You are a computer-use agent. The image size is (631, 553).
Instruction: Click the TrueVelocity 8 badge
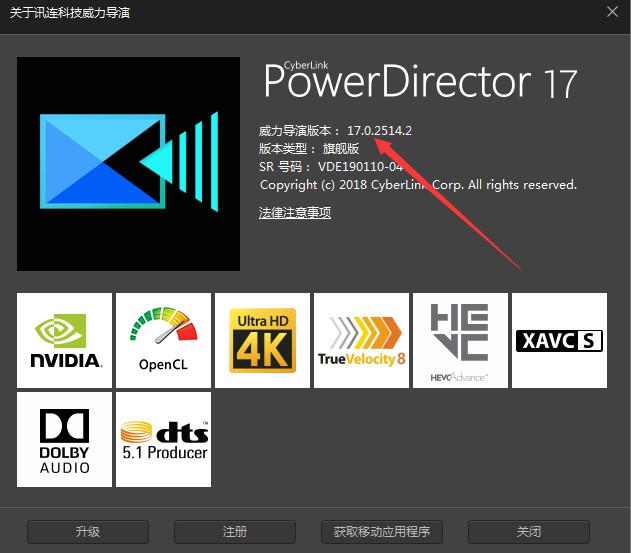point(361,340)
